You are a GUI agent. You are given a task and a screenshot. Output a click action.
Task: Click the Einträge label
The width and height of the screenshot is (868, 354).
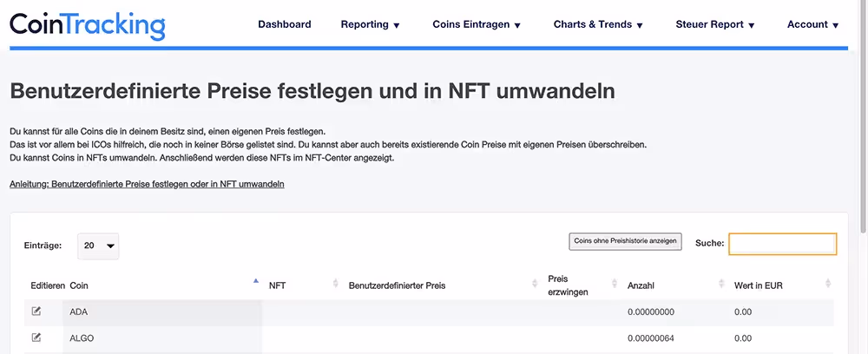pos(43,245)
